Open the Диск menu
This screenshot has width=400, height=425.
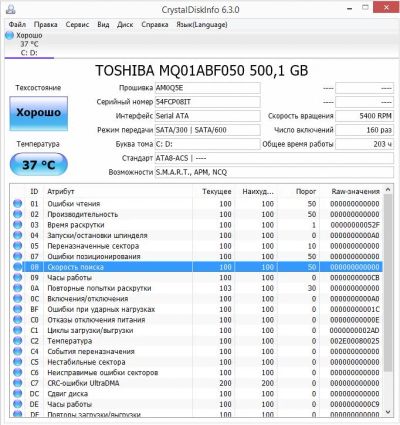(125, 25)
